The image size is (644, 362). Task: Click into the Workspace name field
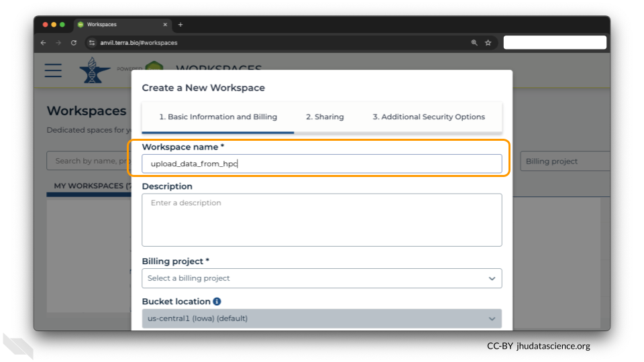tap(321, 164)
